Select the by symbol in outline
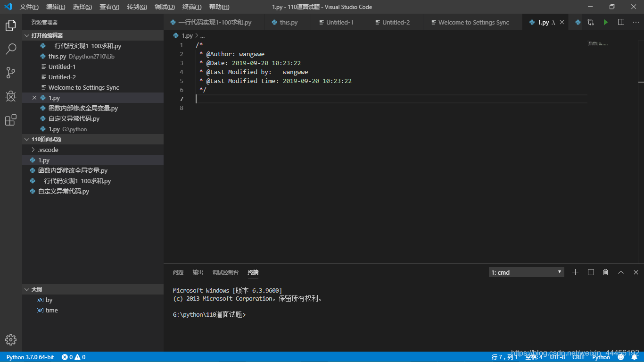 pyautogui.click(x=49, y=300)
